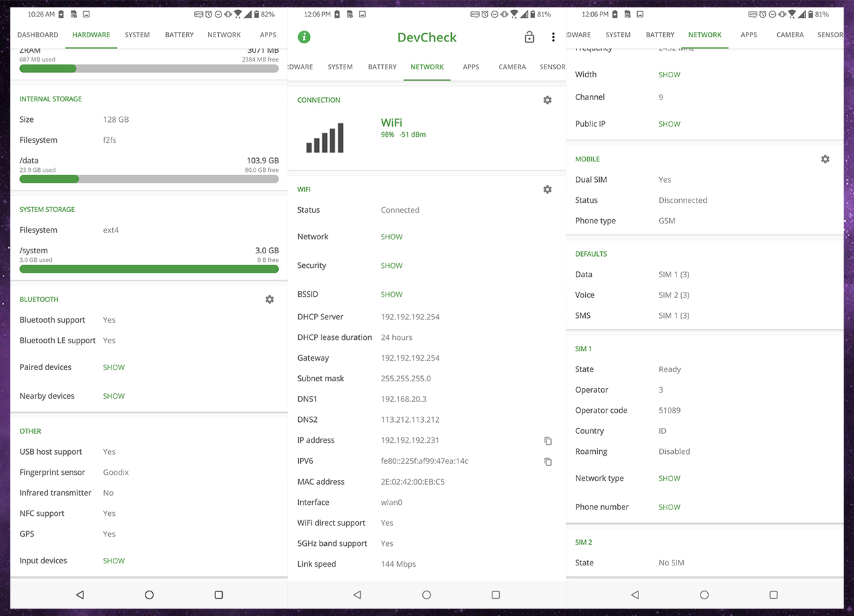Select the Hardware tab in left screen
Screen dimensions: 854x616
click(x=91, y=35)
